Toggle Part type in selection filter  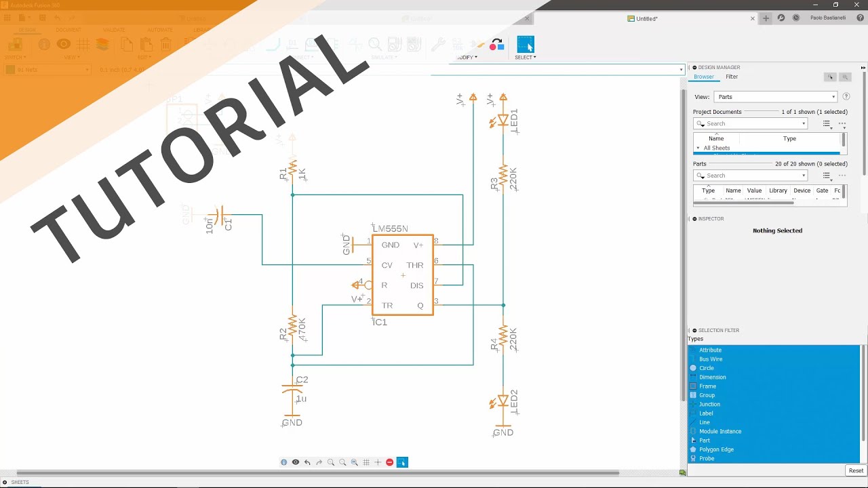pyautogui.click(x=774, y=441)
